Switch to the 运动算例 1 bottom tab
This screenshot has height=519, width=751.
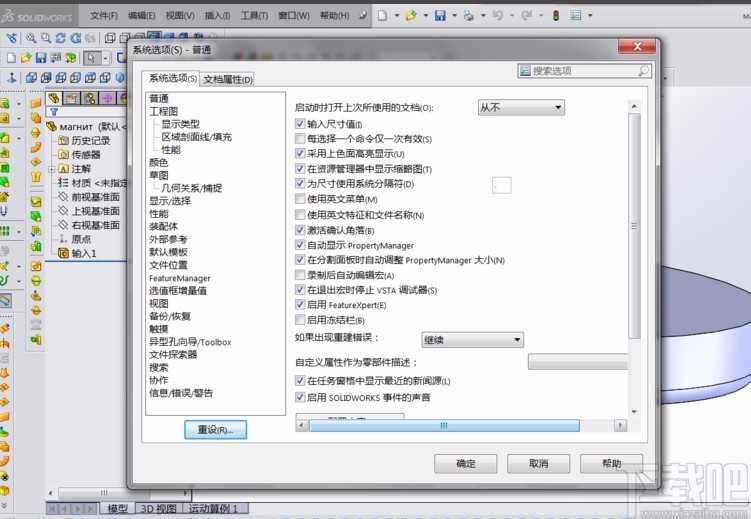(x=213, y=508)
